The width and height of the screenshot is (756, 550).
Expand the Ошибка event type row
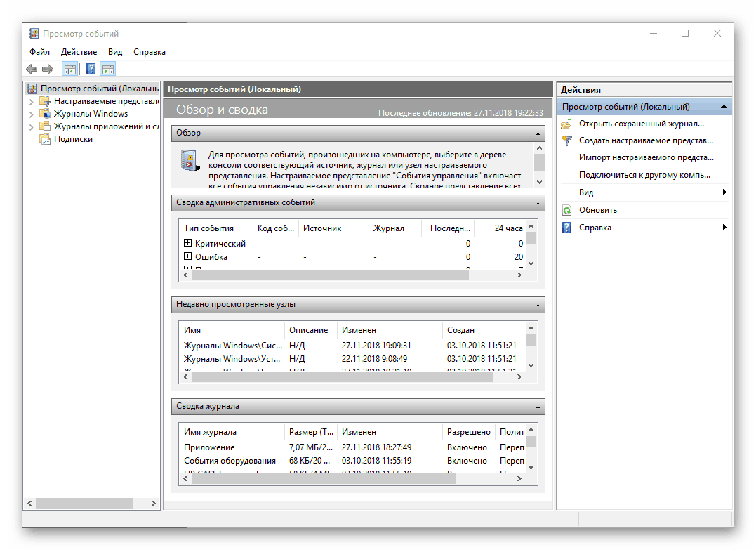187,256
